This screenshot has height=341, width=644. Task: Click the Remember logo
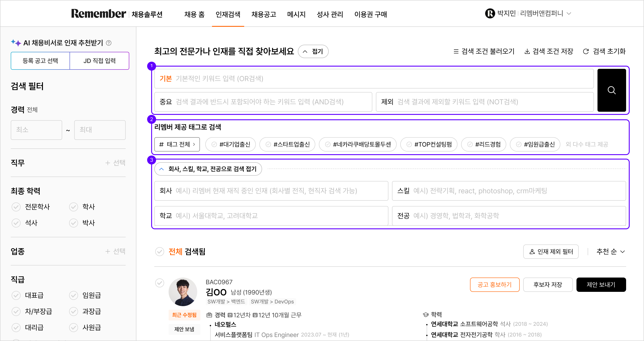(x=98, y=14)
